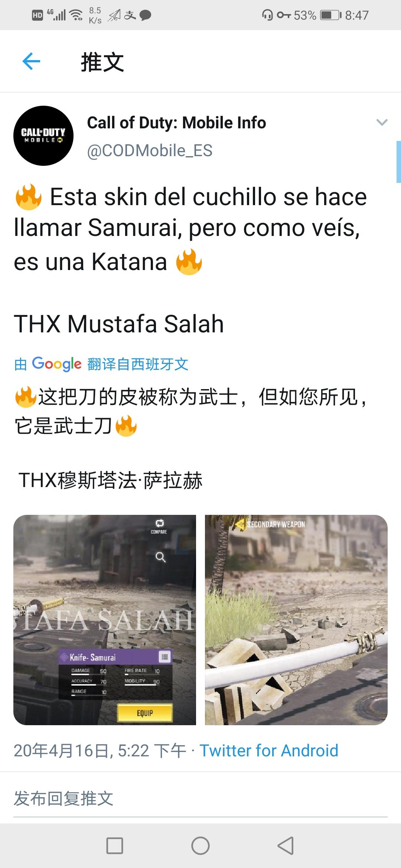The height and width of the screenshot is (868, 401).
Task: Tap the Wi-Fi status icon
Action: tap(76, 15)
